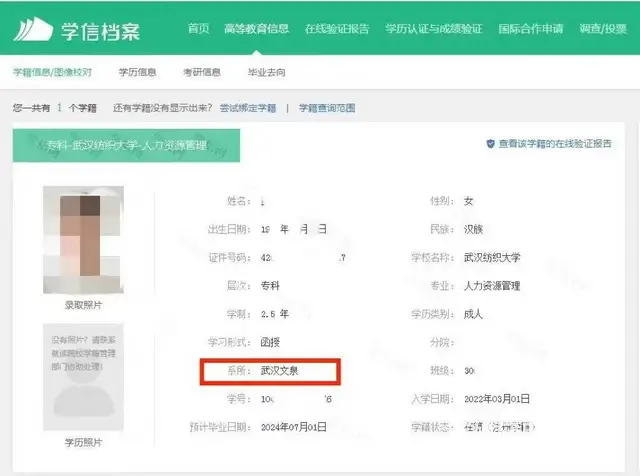The image size is (640, 476).
Task: Go to 在线验证报告 menu
Action: [337, 29]
